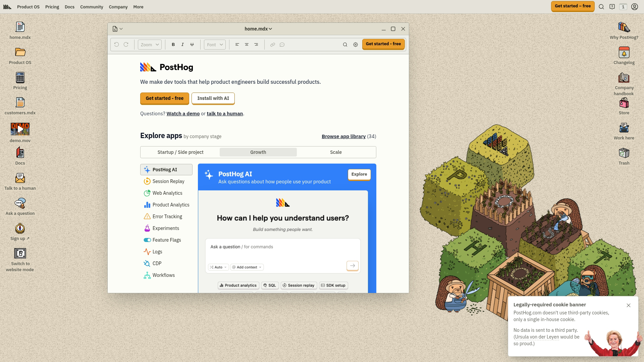644x362 pixels.
Task: Select Session Replay in the apps list
Action: (168, 181)
